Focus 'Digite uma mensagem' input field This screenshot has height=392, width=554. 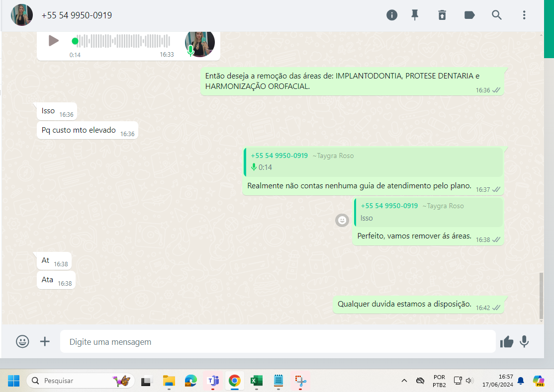point(277,341)
